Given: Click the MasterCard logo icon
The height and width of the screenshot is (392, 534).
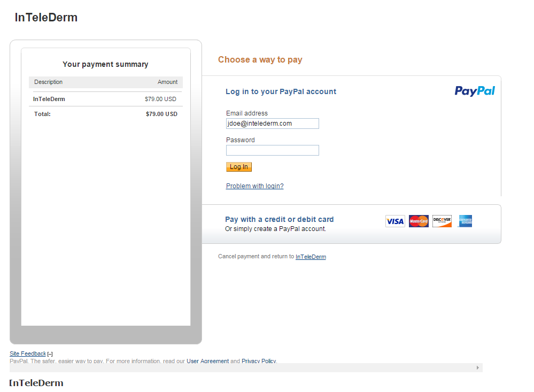Looking at the screenshot, I should click(x=419, y=221).
